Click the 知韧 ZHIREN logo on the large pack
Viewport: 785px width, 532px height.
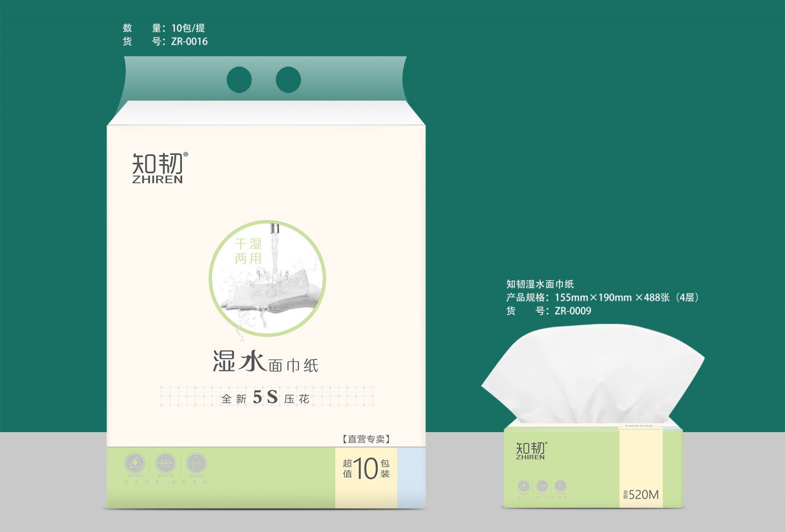[159, 168]
